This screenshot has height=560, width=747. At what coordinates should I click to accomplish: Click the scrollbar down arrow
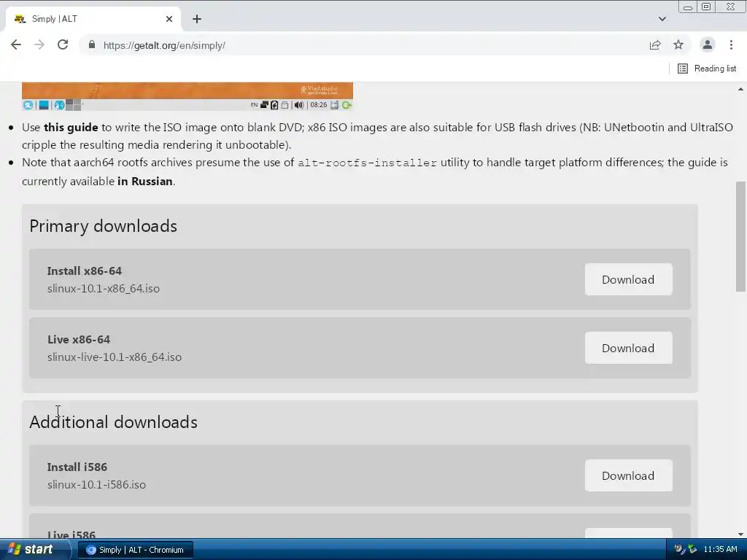[741, 534]
